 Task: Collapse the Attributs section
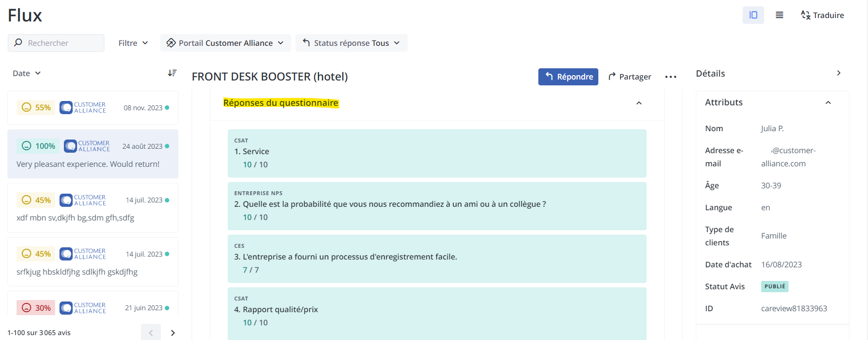tap(828, 102)
